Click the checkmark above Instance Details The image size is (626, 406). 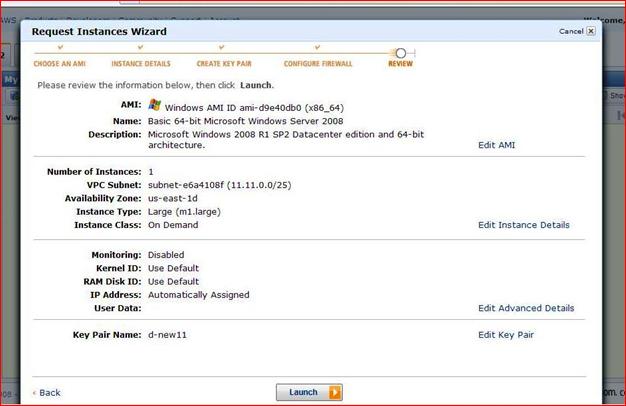click(140, 48)
